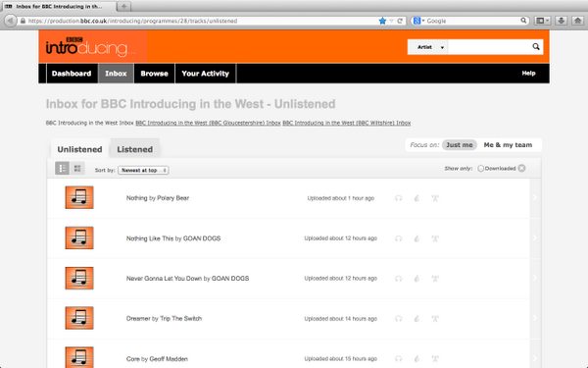This screenshot has height=368, width=588.
Task: Click magnifier in the Google search box
Action: pos(523,21)
